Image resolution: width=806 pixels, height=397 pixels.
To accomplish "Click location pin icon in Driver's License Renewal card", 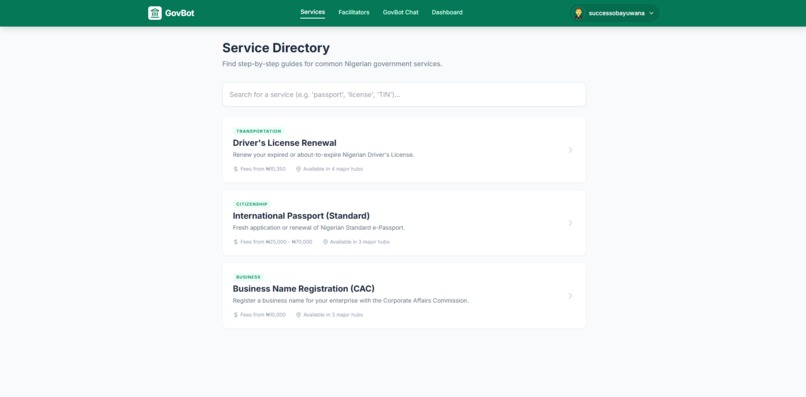I will point(298,169).
